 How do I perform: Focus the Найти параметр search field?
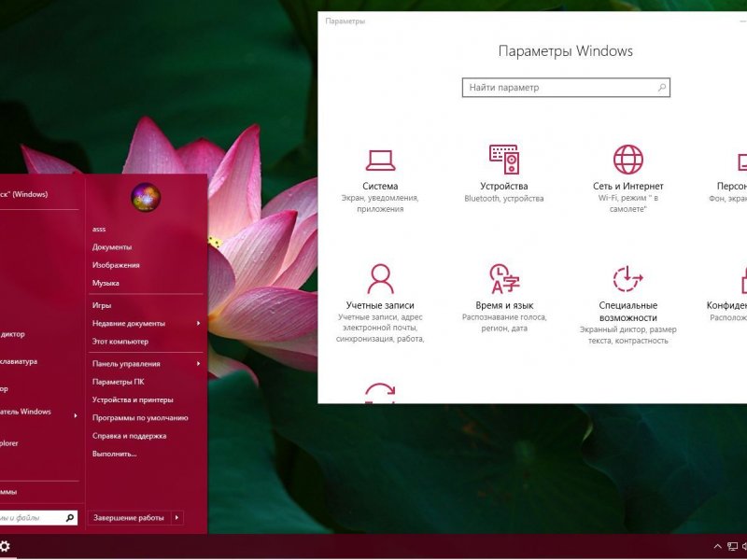coord(566,88)
